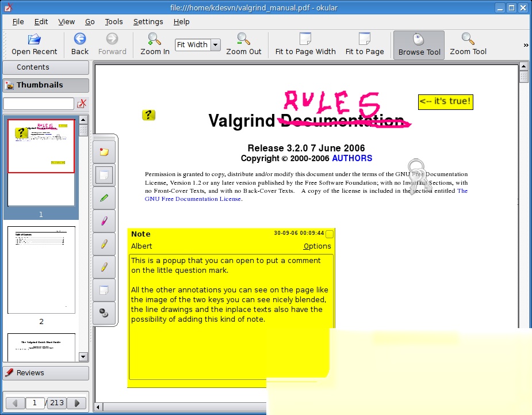Image resolution: width=532 pixels, height=415 pixels.
Task: Click the Options link in the note popup
Action: (317, 246)
